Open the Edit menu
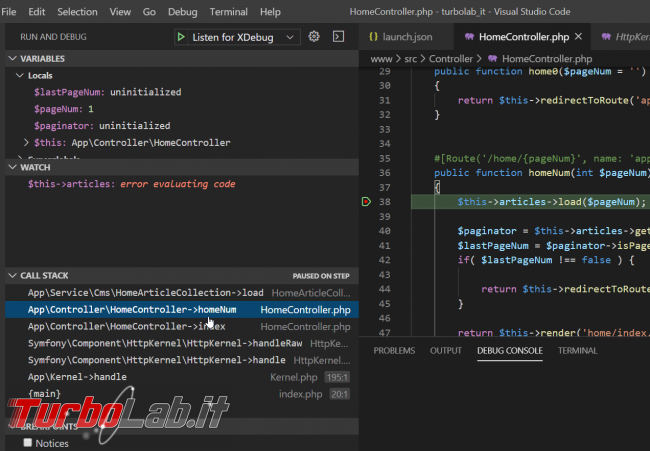Image resolution: width=650 pixels, height=451 pixels. pyautogui.click(x=36, y=12)
